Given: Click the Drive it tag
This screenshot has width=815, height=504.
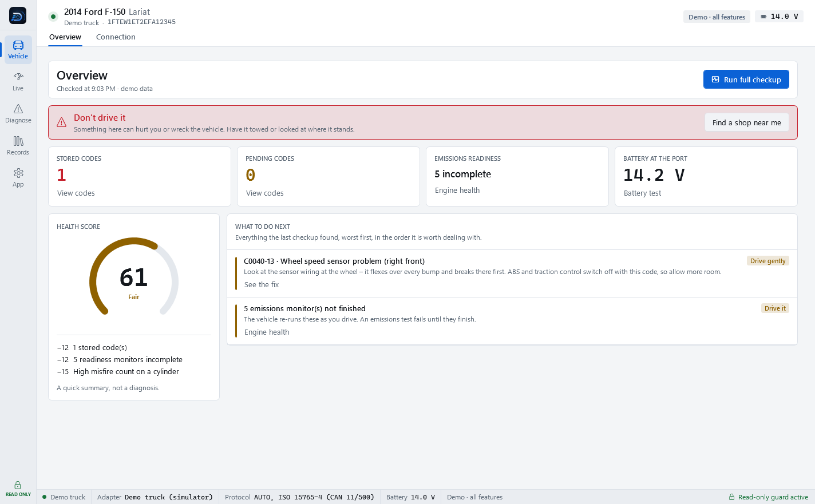Looking at the screenshot, I should (x=775, y=308).
